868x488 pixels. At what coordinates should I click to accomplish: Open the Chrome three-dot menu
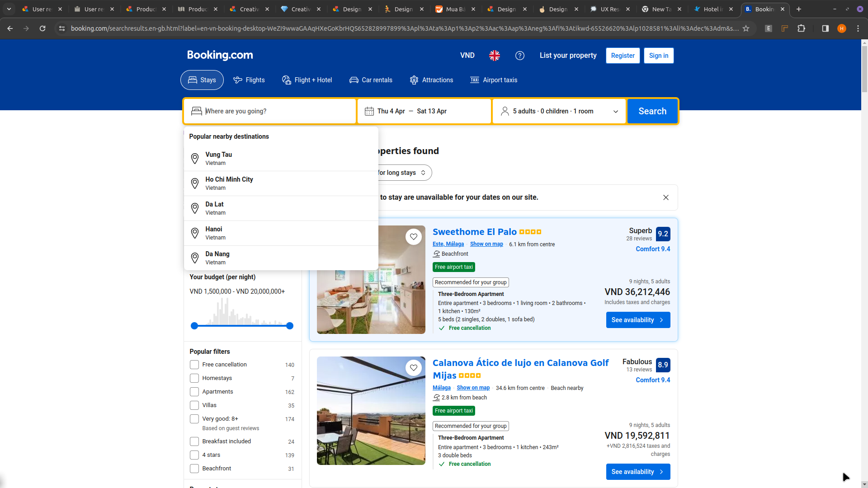[858, 28]
